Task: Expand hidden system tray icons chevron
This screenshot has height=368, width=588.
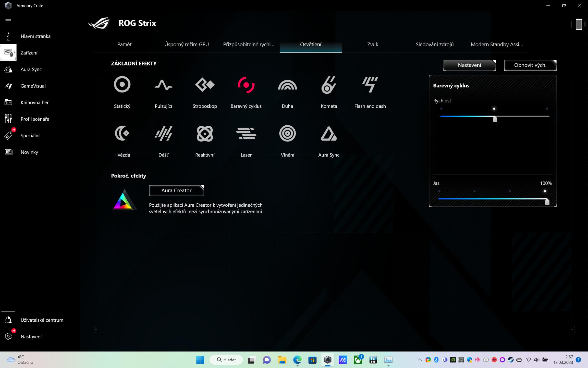Action: (x=420, y=360)
